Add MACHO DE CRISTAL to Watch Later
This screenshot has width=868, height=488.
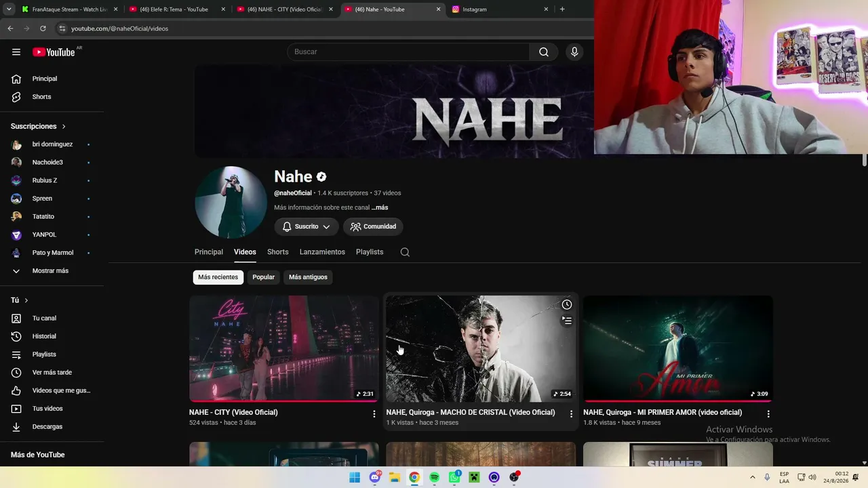(567, 305)
